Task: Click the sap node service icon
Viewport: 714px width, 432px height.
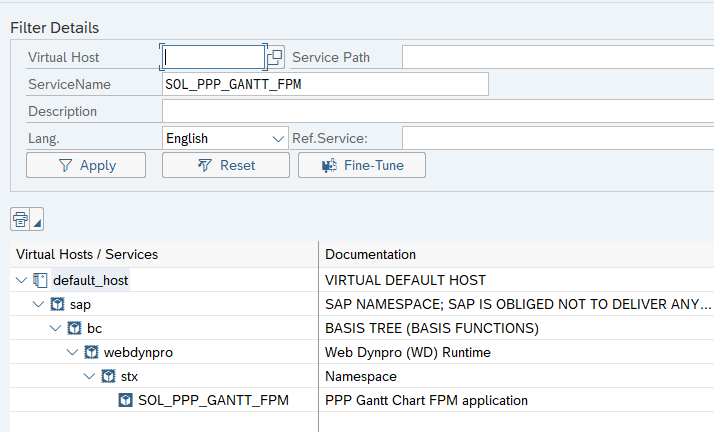Action: 57,304
